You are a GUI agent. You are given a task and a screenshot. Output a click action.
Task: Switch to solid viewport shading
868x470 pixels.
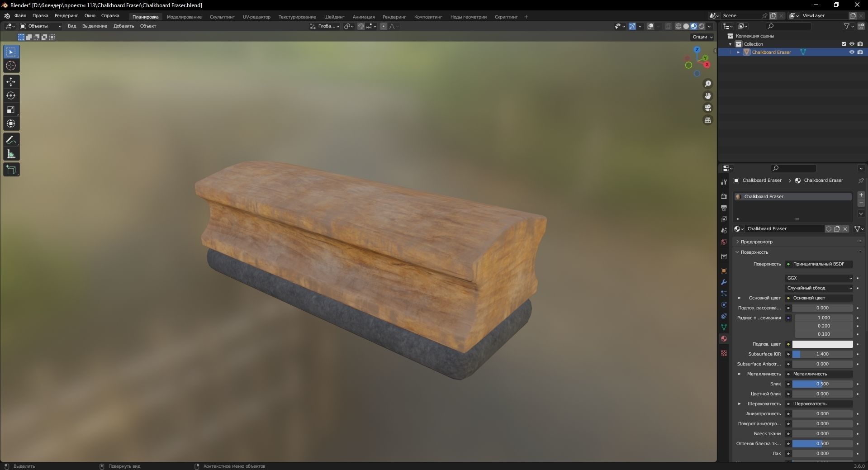point(686,26)
